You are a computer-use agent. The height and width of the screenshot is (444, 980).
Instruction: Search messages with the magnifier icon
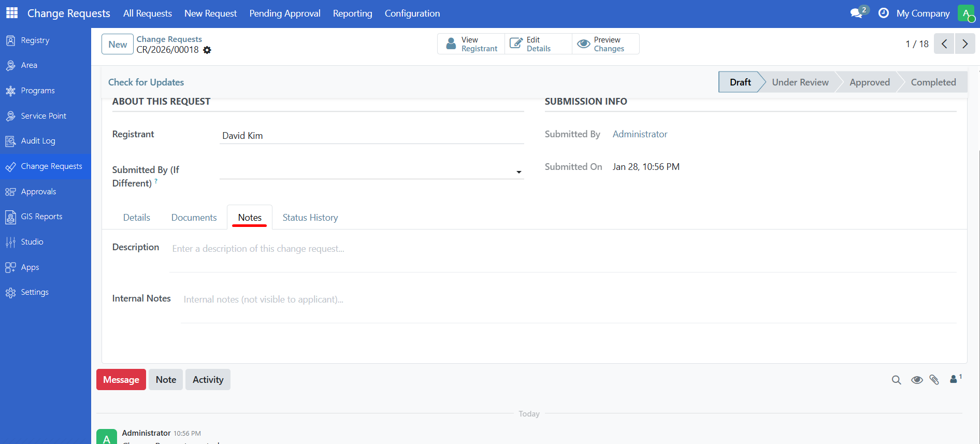(896, 380)
